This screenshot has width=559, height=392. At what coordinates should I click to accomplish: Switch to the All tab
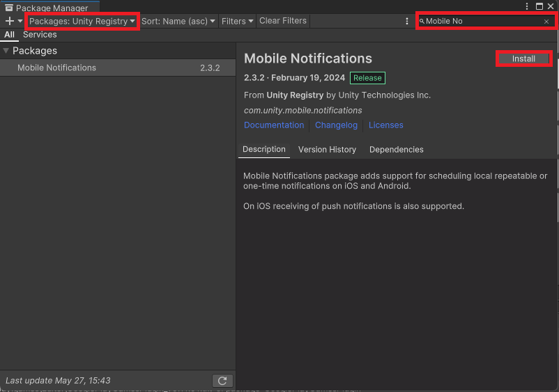9,35
